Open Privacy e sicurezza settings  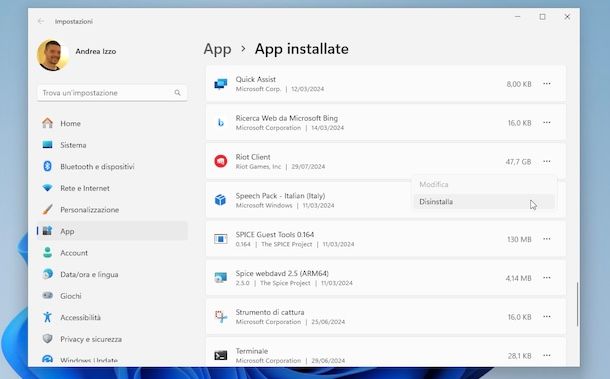pos(112,339)
